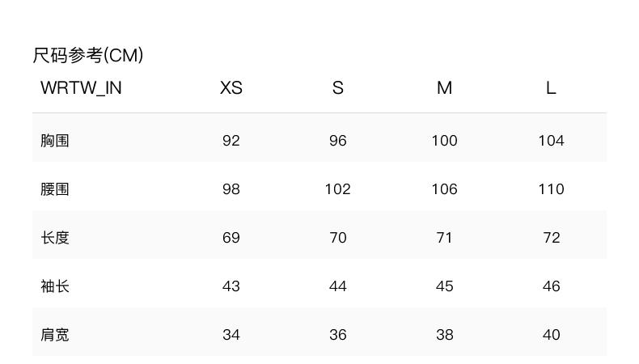
Task: Select the 腰围 M value 106
Action: click(x=444, y=189)
